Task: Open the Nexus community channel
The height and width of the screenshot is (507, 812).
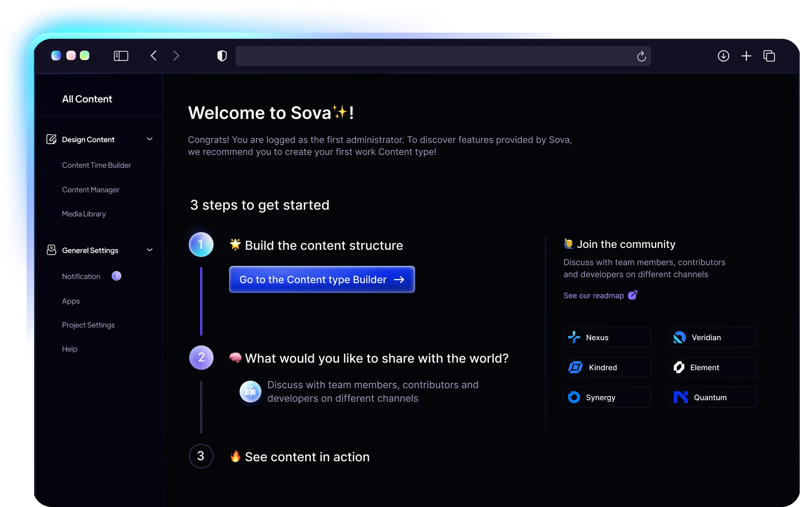Action: (x=607, y=337)
